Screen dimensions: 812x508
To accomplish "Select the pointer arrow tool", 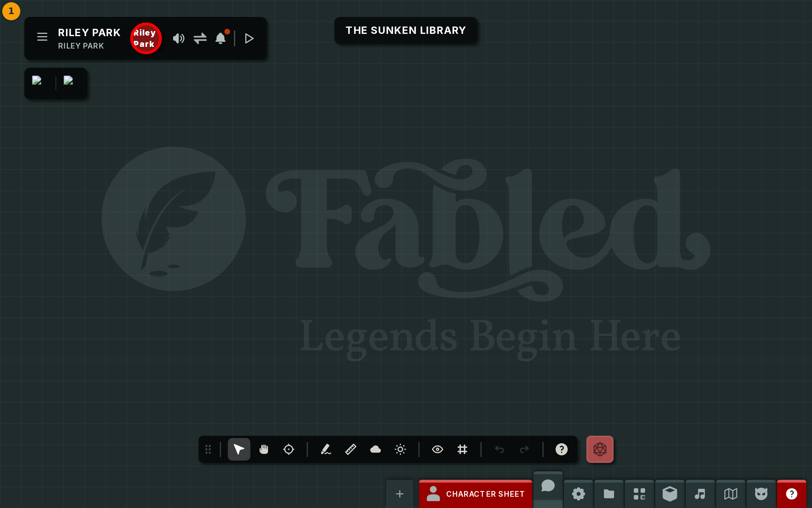I will tap(239, 449).
